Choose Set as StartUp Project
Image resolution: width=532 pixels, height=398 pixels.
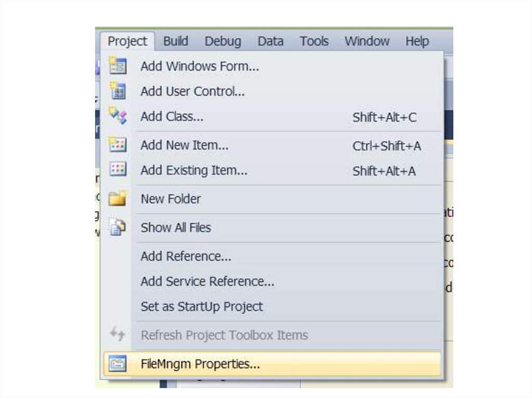point(202,307)
